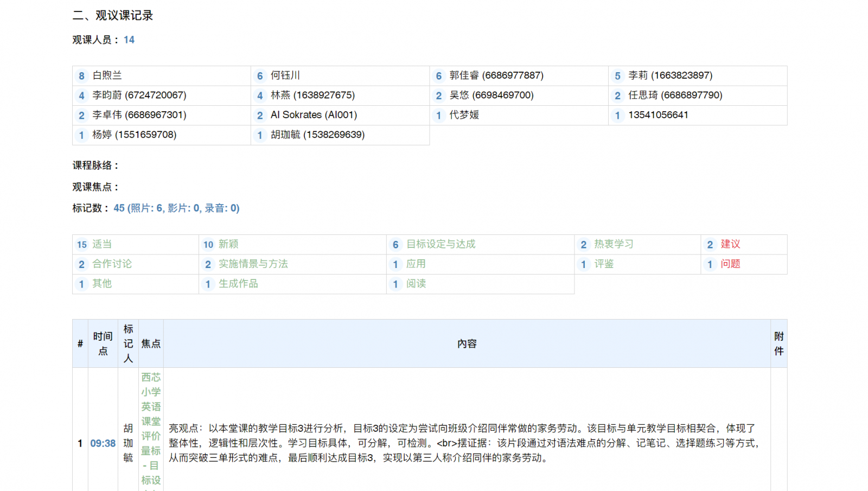Click the red 建议 tag
This screenshot has width=868, height=491.
(730, 244)
